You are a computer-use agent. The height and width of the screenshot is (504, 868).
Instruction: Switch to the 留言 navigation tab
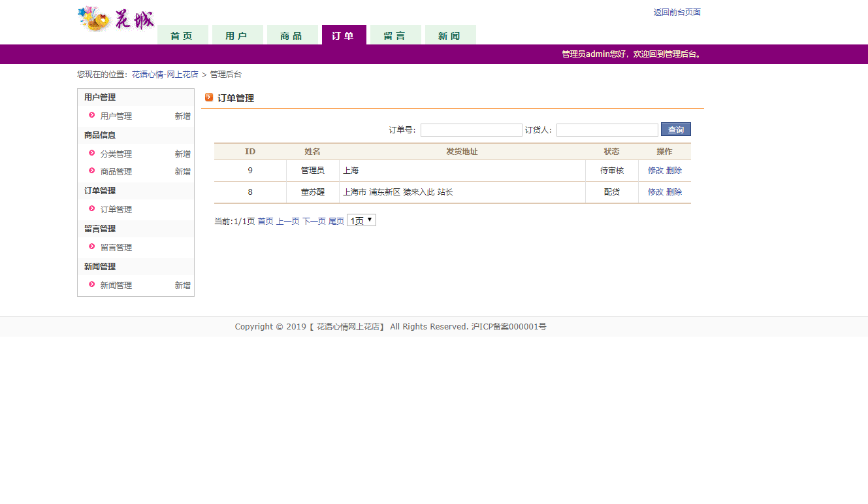(395, 34)
